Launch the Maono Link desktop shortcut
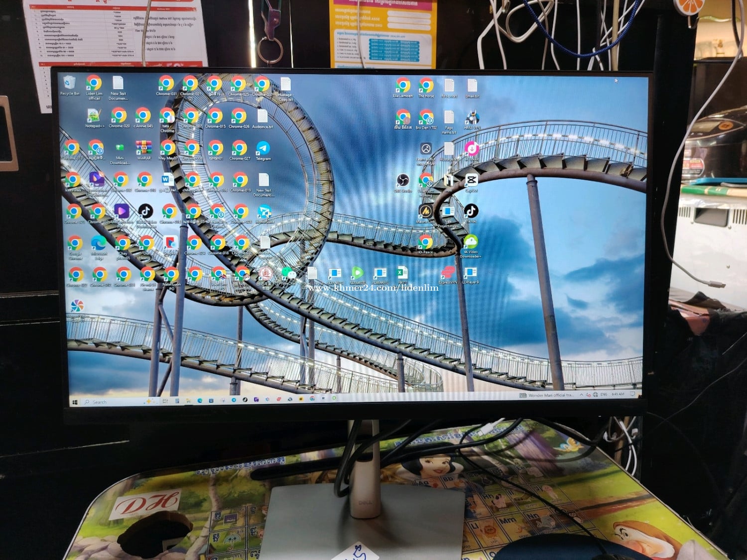Image resolution: width=747 pixels, height=560 pixels. [x=425, y=212]
